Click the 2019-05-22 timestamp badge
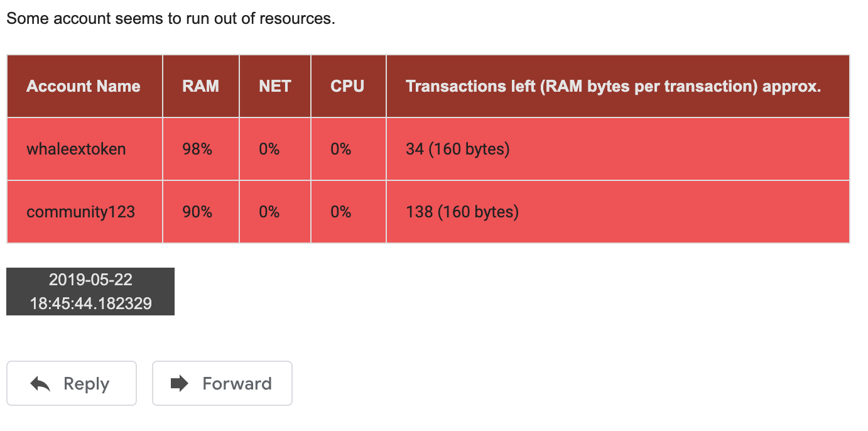This screenshot has height=431, width=868. [x=90, y=292]
